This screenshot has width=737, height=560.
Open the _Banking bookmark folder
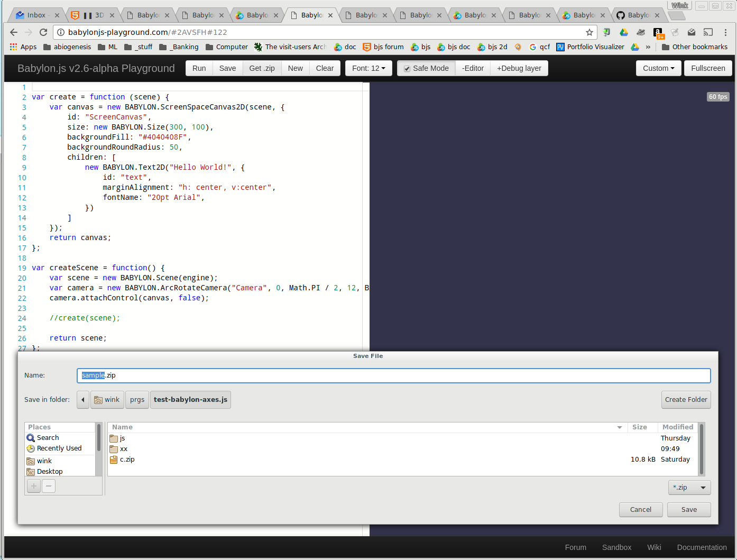(x=179, y=47)
